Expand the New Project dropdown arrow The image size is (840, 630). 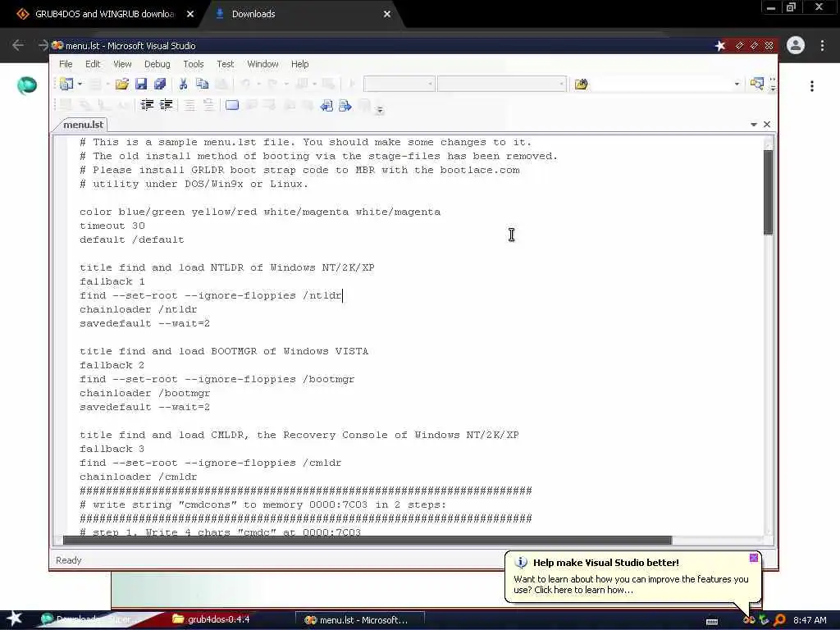[x=80, y=84]
